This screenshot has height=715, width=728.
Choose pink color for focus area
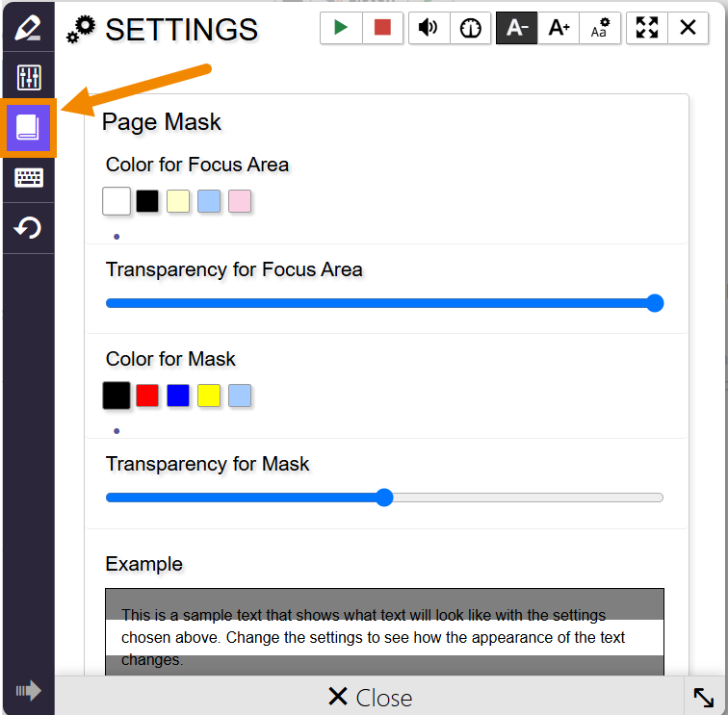point(240,201)
